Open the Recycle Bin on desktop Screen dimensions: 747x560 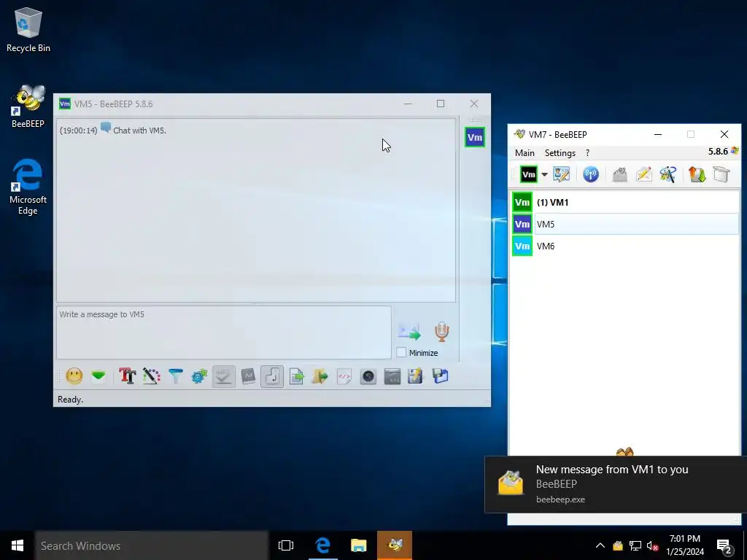pos(28,29)
